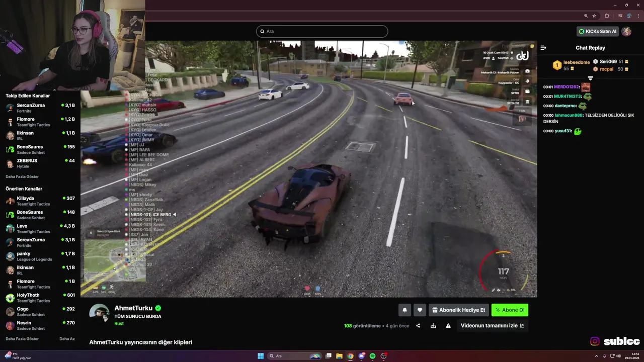644x362 pixels.
Task: Open File Explorer from the taskbar
Action: [x=340, y=356]
